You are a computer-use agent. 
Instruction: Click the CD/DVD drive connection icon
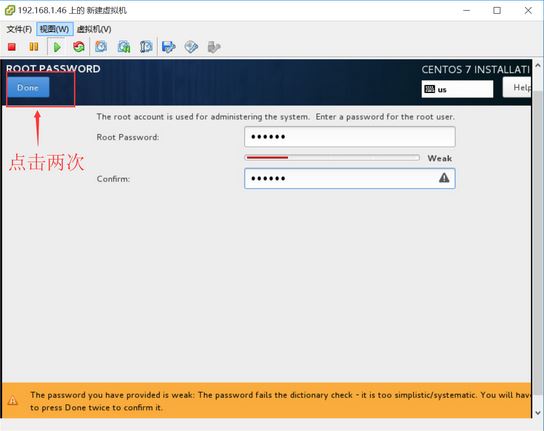191,47
